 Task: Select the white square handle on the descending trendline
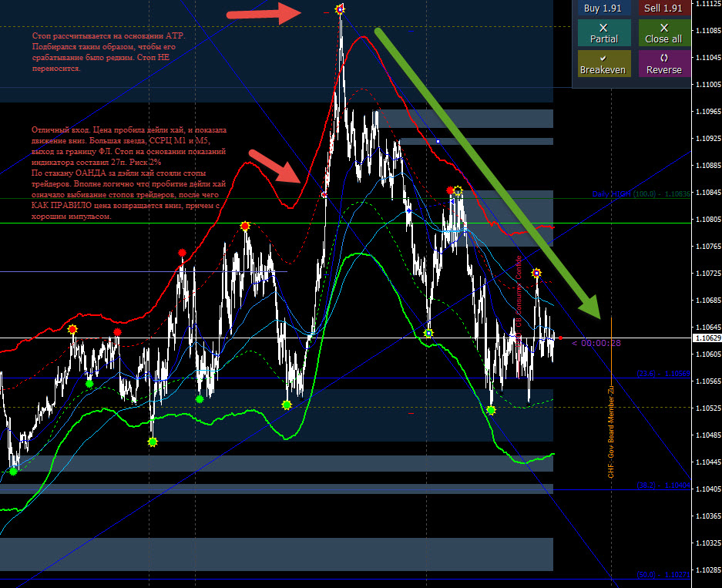438,141
